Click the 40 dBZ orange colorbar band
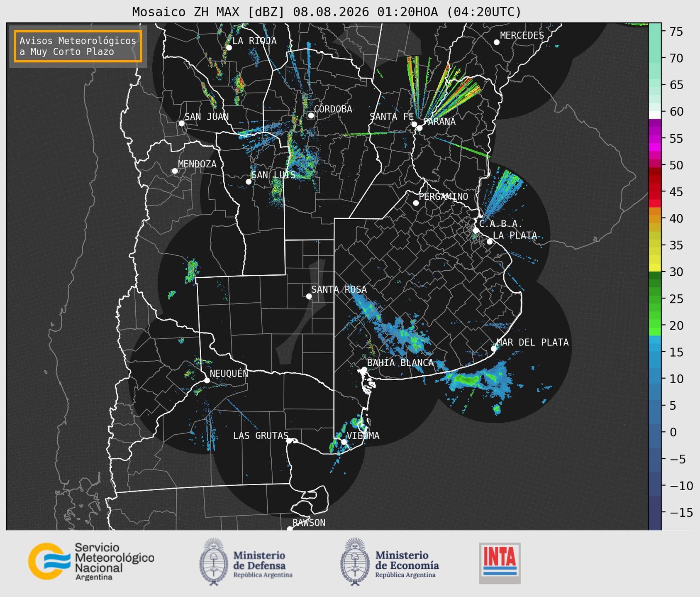Image resolution: width=700 pixels, height=597 pixels. tap(655, 219)
